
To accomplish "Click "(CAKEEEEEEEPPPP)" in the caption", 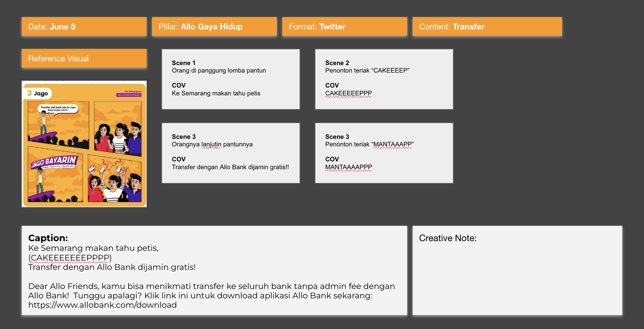I will click(70, 258).
